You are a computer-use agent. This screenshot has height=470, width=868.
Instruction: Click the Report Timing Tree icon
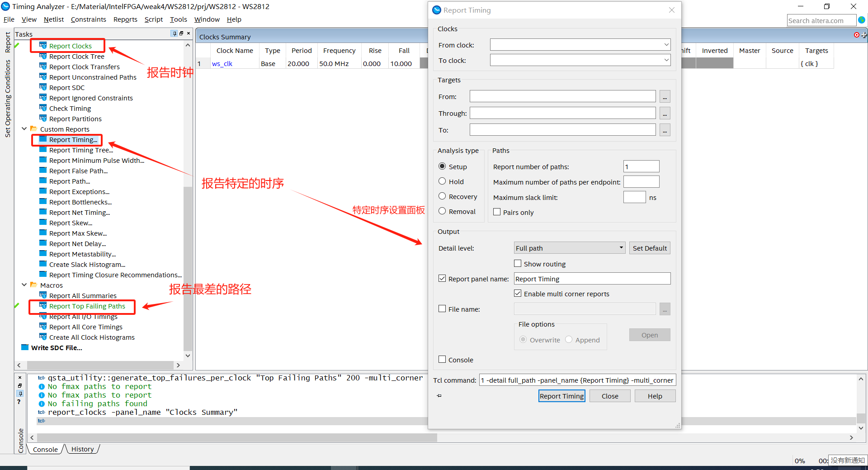click(43, 150)
